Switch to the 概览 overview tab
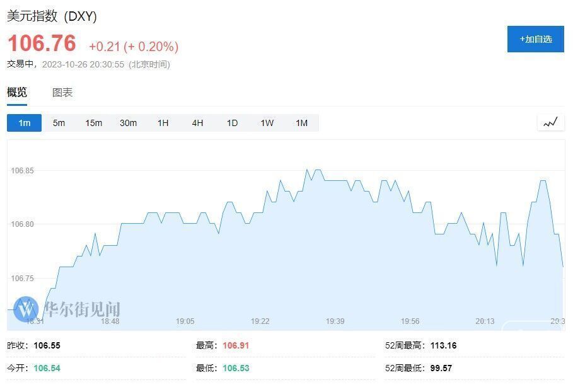Viewport: 573px width, 392px height. pyautogui.click(x=17, y=93)
